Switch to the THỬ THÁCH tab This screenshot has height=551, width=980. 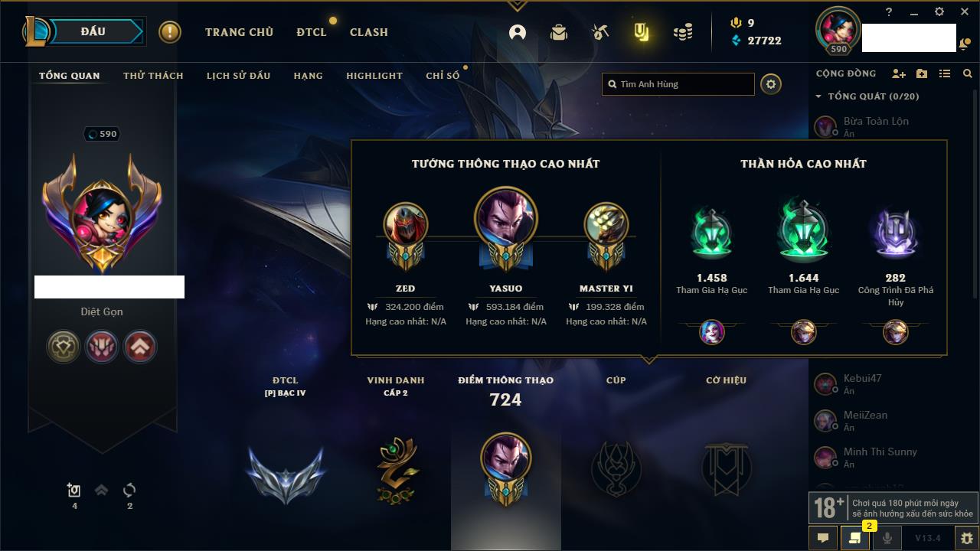[x=153, y=76]
